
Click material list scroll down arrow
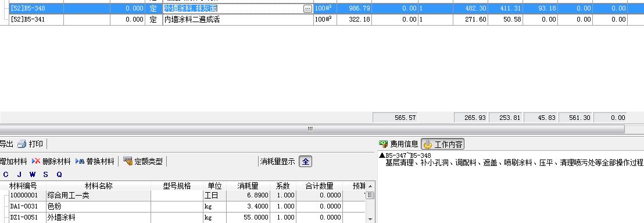point(370,220)
